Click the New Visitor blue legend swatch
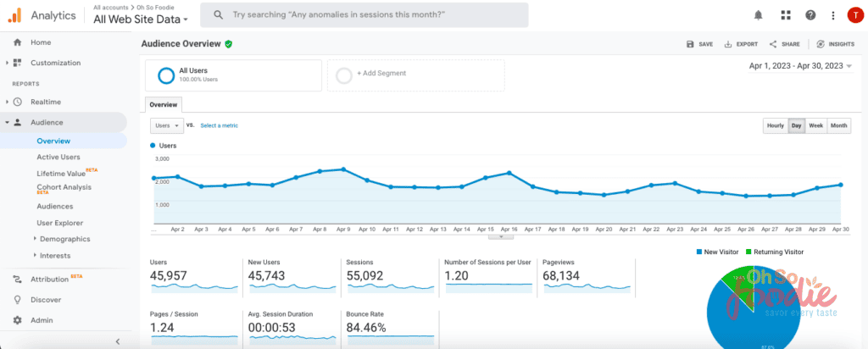 [699, 252]
